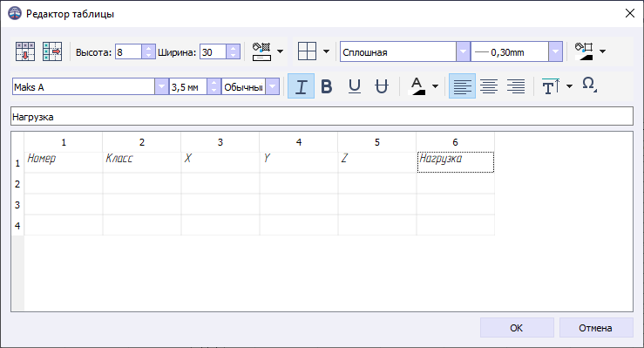Click the border line color icon
The height and width of the screenshot is (348, 644).
pyautogui.click(x=584, y=51)
